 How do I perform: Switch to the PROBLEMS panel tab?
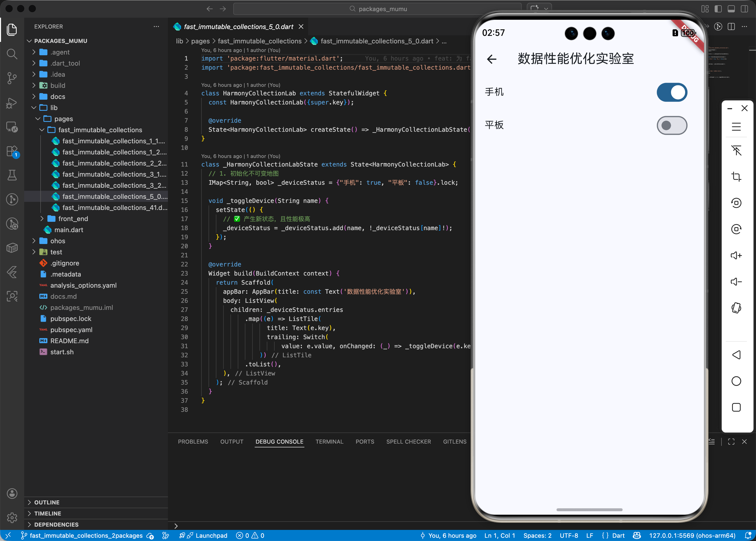(193, 442)
